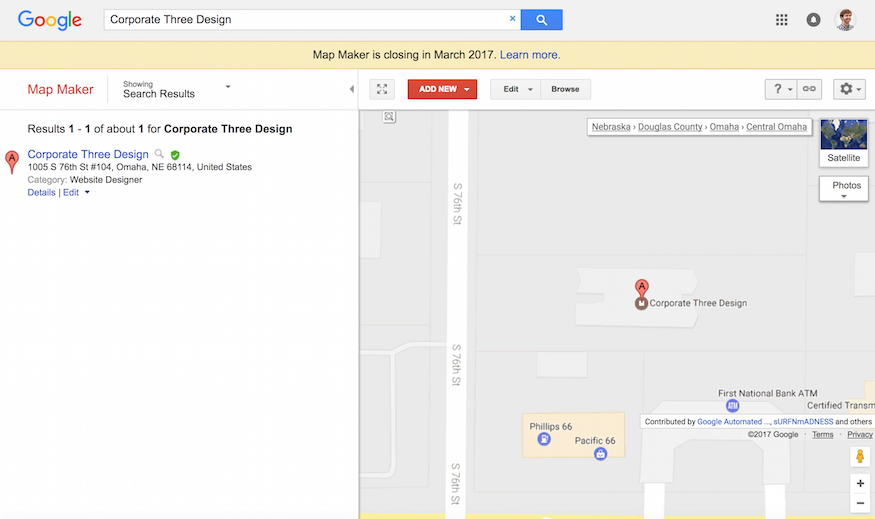Expand the Showing Search Results dropdown

coord(177,89)
